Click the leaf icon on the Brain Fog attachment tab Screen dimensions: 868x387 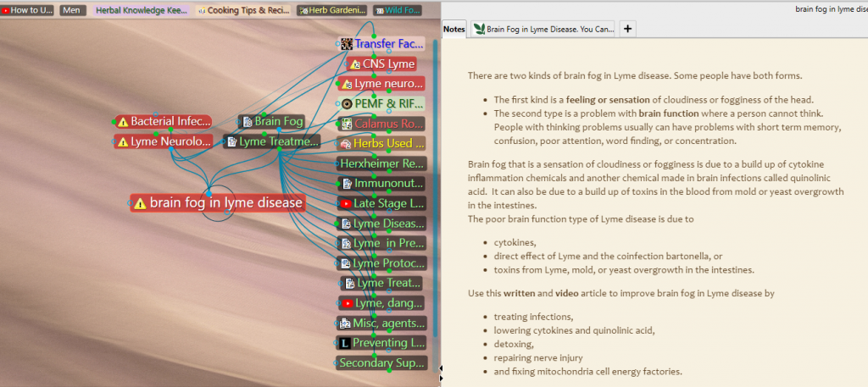(480, 29)
